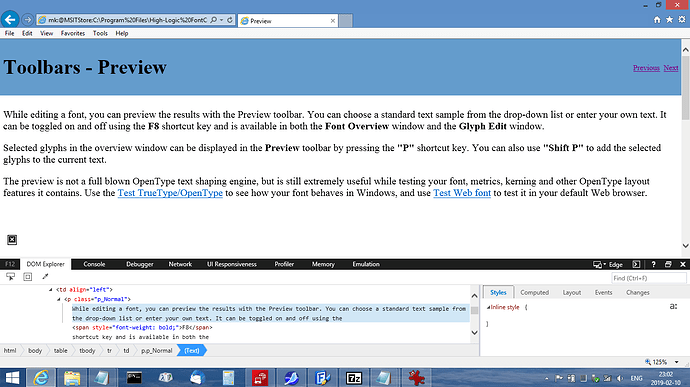Switch to the Network tab
The height and width of the screenshot is (387, 690).
(x=180, y=264)
